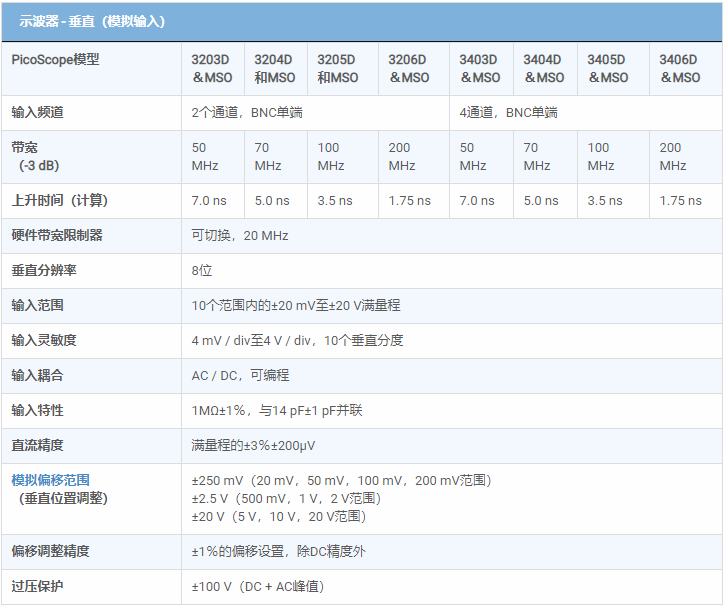Click the 8位 vertical resolution value
The image size is (725, 607).
coord(202,270)
